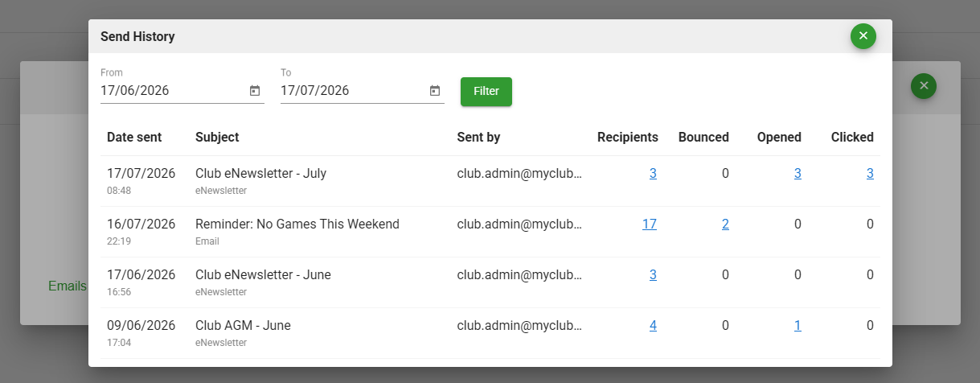Viewport: 980px width, 383px height.
Task: Open opened count 3 for July eNewsletter
Action: pos(798,173)
